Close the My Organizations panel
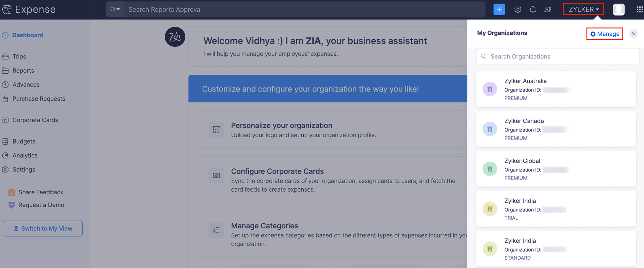The image size is (644, 268). (x=634, y=34)
